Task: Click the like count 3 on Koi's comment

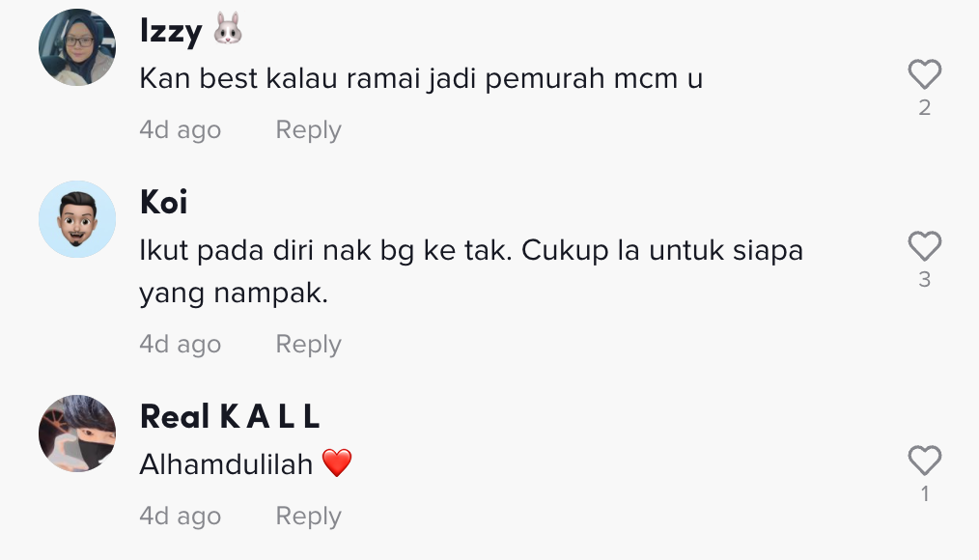Action: pos(925,280)
